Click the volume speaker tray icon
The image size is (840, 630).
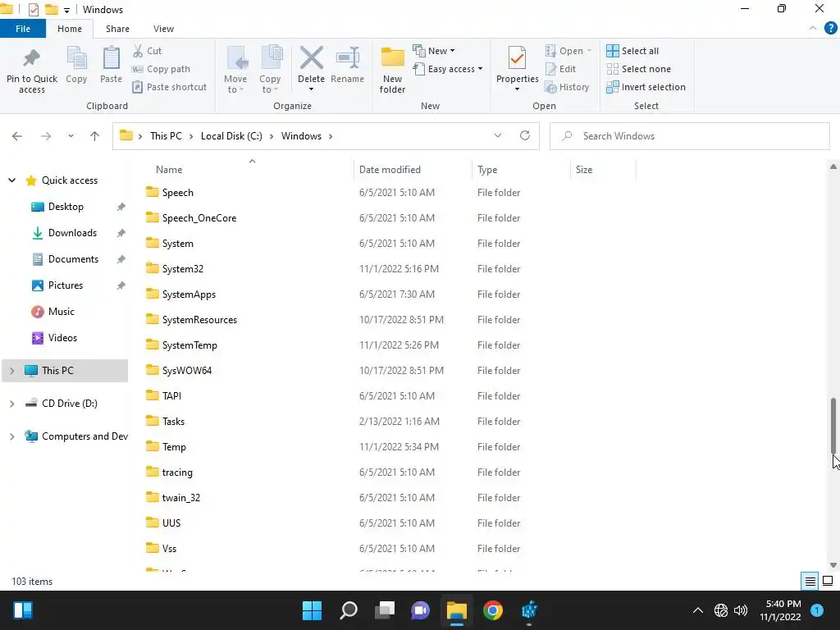pos(741,610)
